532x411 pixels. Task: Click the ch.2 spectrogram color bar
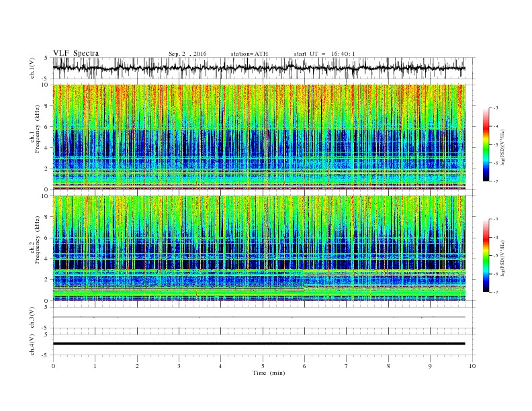486,256
